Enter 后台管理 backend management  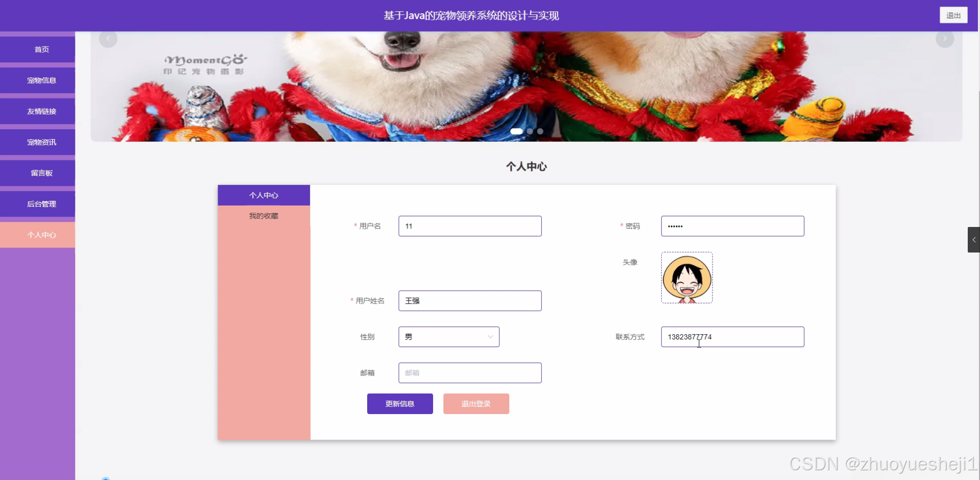[x=38, y=203]
